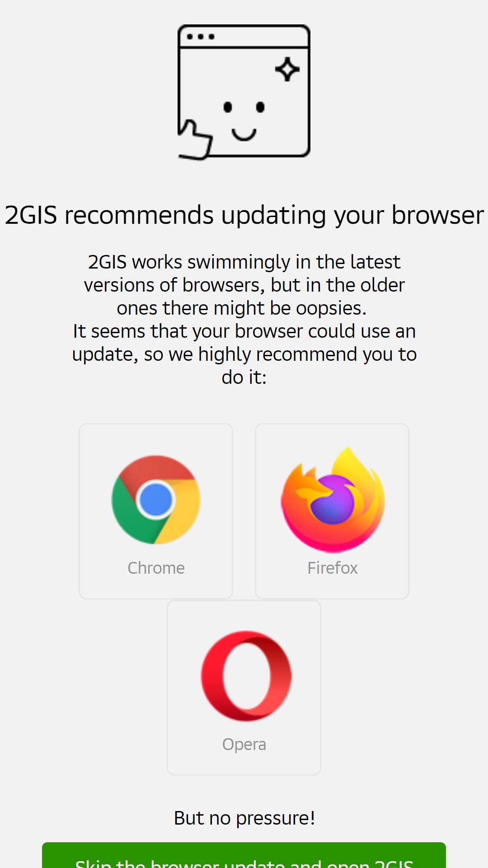
Task: Click the red Opera browser logo
Action: pos(246,676)
